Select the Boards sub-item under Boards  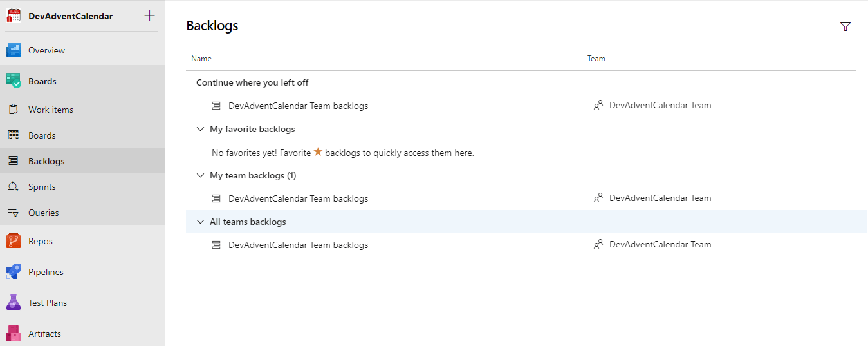pyautogui.click(x=42, y=135)
